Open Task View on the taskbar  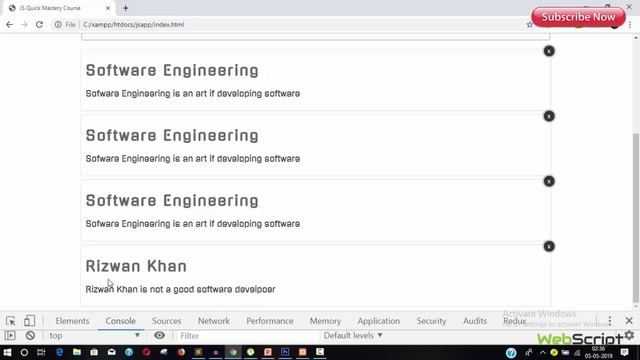pyautogui.click(x=41, y=352)
